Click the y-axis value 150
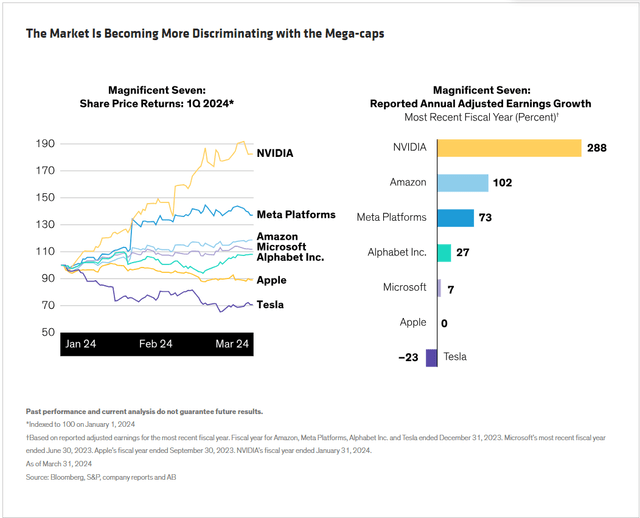640x518 pixels. pos(45,198)
